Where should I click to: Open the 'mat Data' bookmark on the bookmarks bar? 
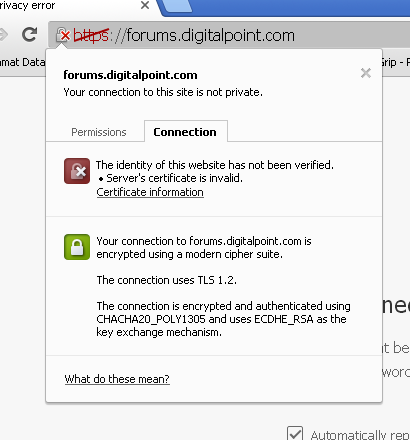(x=22, y=62)
